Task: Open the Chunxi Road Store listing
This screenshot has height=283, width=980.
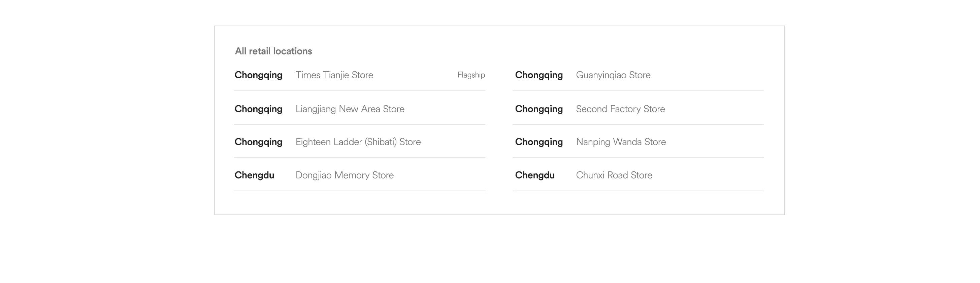Action: point(638,175)
